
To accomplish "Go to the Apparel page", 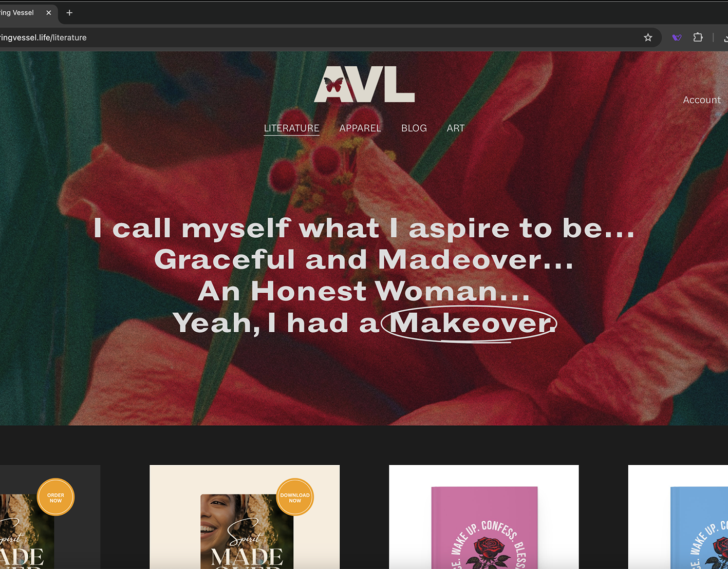I will [360, 128].
